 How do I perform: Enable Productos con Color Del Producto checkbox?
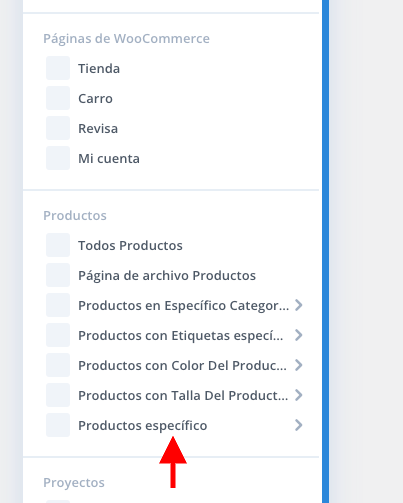58,365
